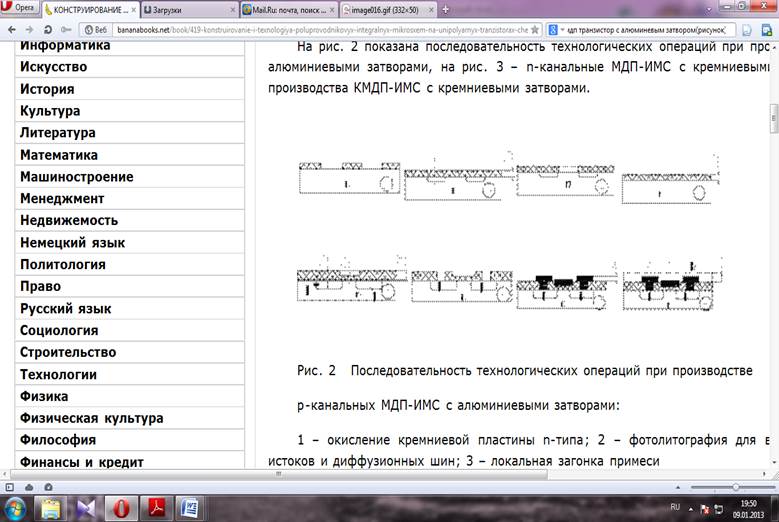Expand hidden system tray icons arrow
The height and width of the screenshot is (522, 779).
click(x=691, y=509)
